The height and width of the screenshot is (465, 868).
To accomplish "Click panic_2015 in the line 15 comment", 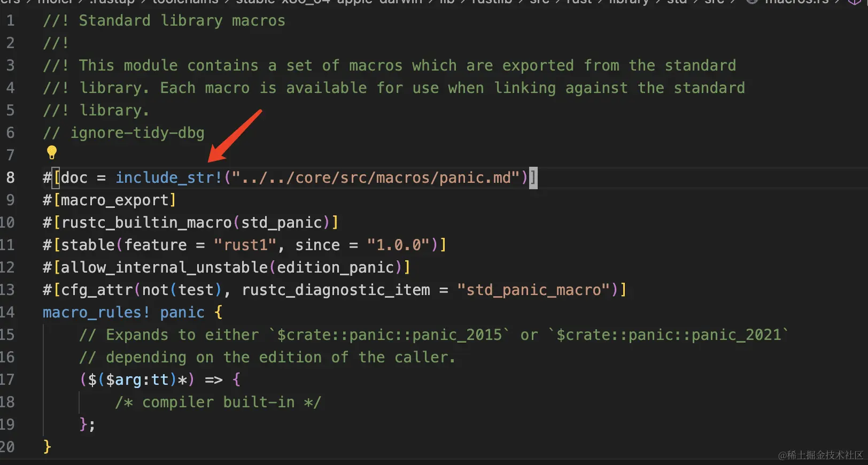I will click(x=457, y=335).
